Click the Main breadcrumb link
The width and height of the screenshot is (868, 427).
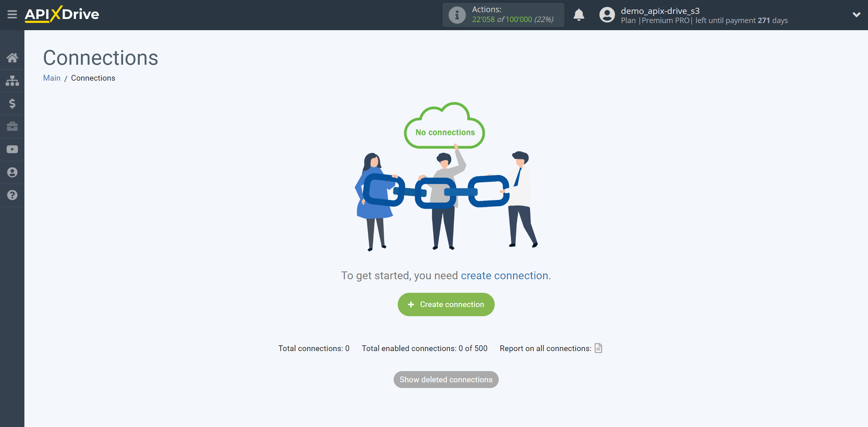coord(52,78)
